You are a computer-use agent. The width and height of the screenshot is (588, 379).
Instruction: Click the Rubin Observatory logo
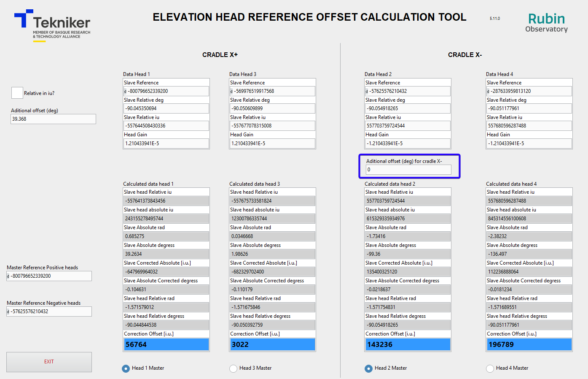546,23
